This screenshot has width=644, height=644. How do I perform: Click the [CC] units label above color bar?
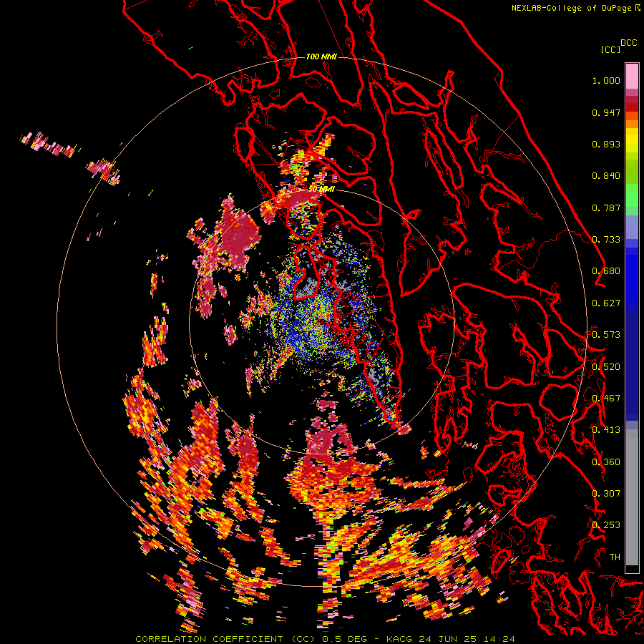tap(611, 49)
